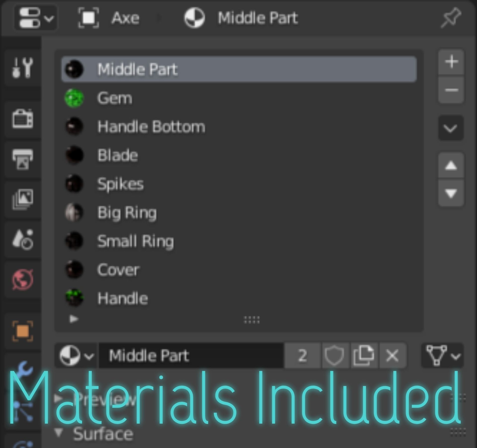Toggle the pin icon in header
The height and width of the screenshot is (448, 477).
(x=450, y=18)
